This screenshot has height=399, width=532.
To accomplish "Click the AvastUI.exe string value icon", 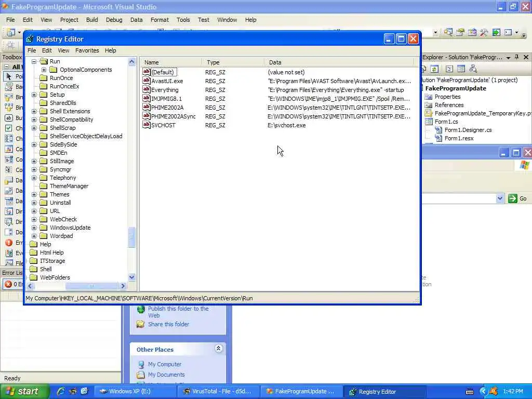I will coord(146,81).
